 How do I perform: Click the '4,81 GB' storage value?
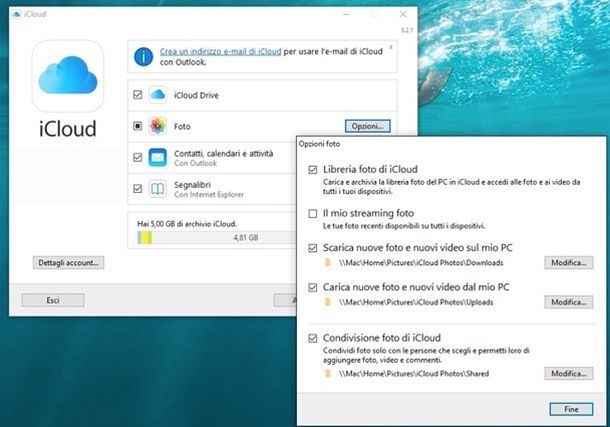pos(245,238)
